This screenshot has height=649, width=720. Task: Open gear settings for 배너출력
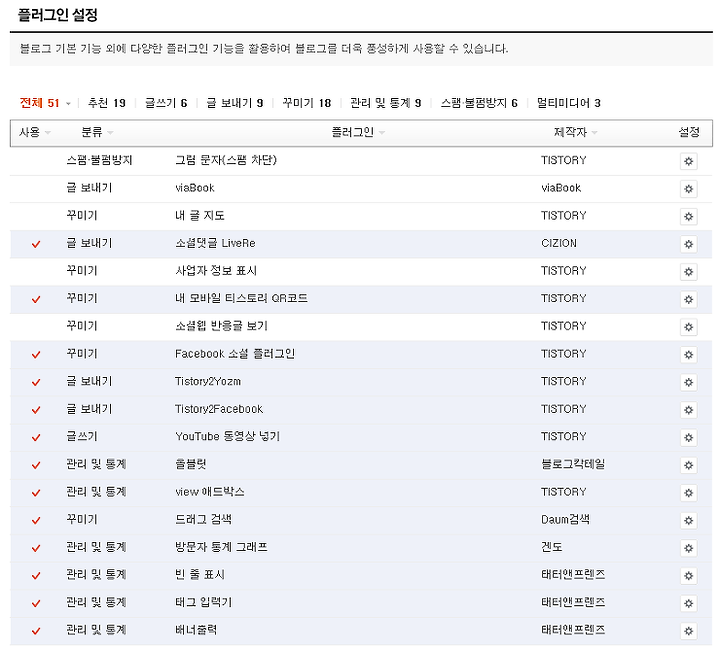tap(688, 631)
